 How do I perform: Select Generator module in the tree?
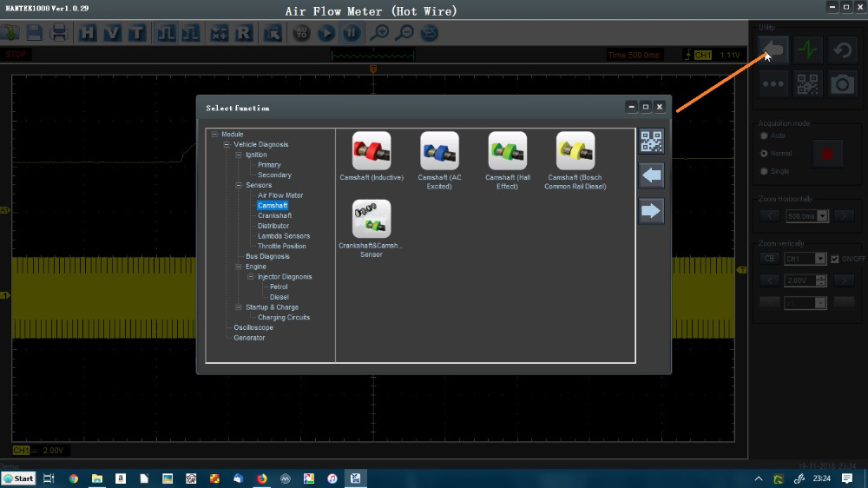coord(249,338)
